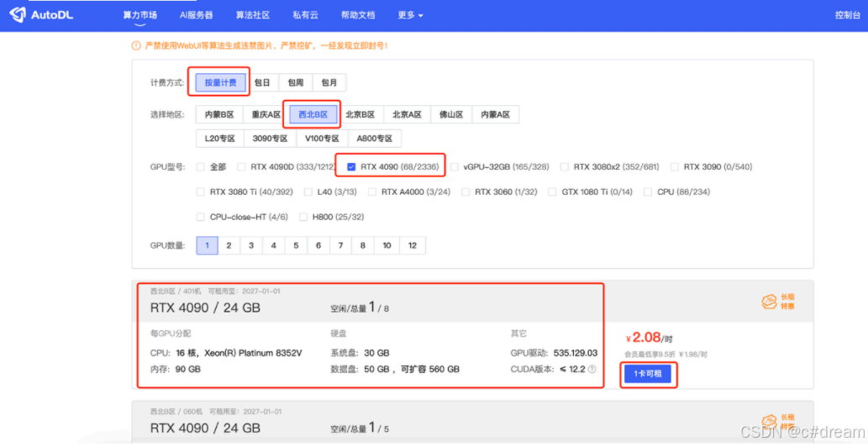Screen dimensions: 868x447
Task: Uncheck the RTX 4090 (68/2336) checkbox
Action: [351, 166]
